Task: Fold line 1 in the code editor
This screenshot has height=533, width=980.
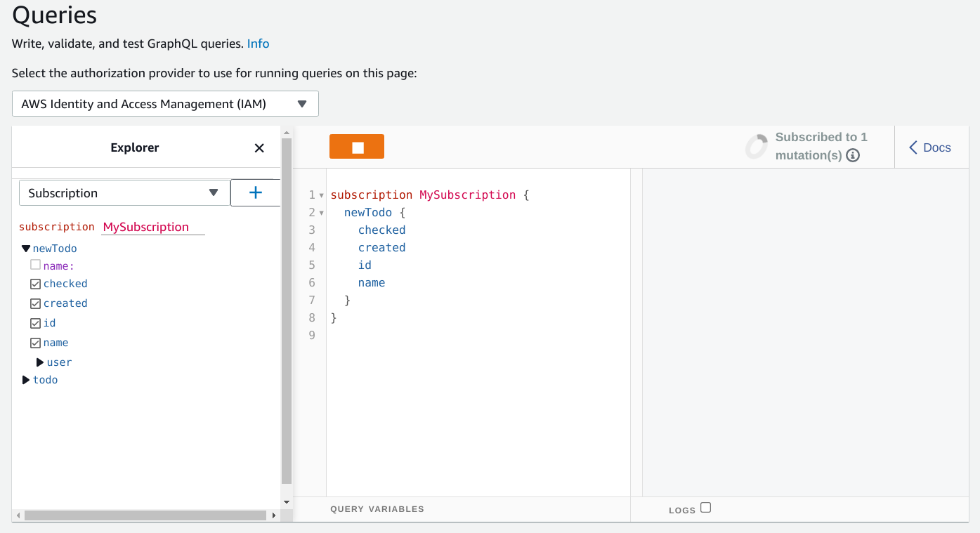Action: tap(322, 195)
